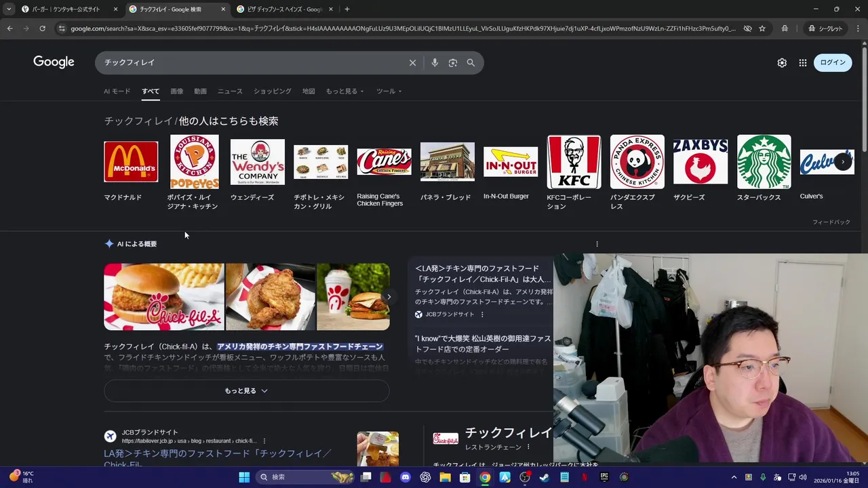This screenshot has width=868, height=488.
Task: Open Google settings gear icon
Action: tap(782, 62)
